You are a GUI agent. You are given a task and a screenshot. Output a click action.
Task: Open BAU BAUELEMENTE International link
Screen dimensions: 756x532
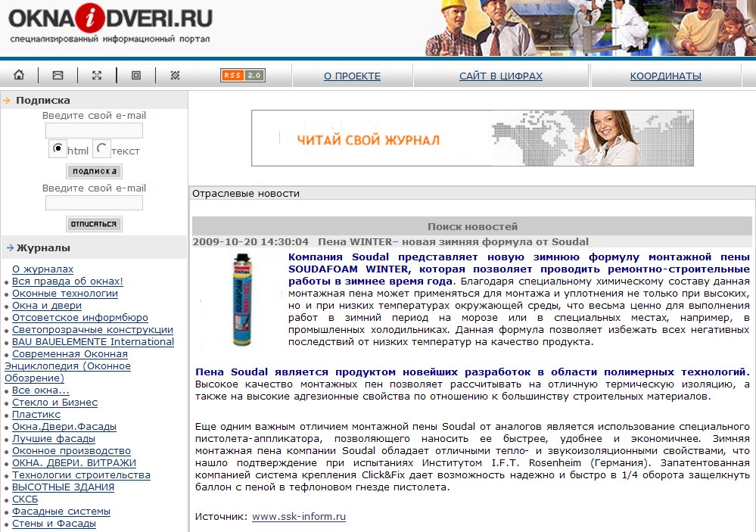coord(93,341)
